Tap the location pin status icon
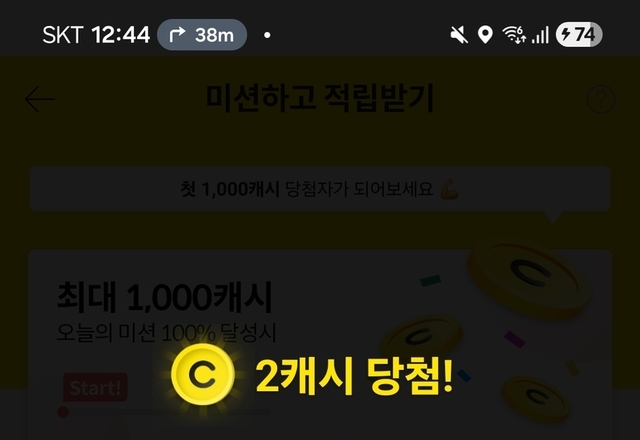 tap(485, 35)
